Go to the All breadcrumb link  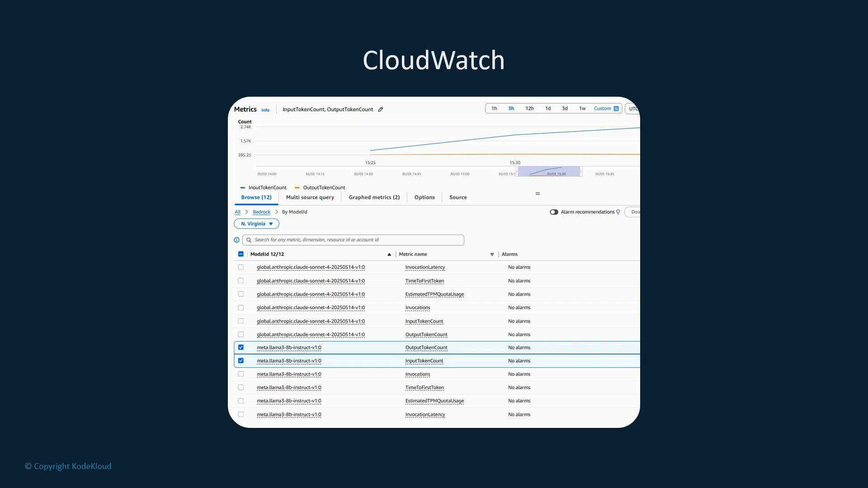[237, 212]
